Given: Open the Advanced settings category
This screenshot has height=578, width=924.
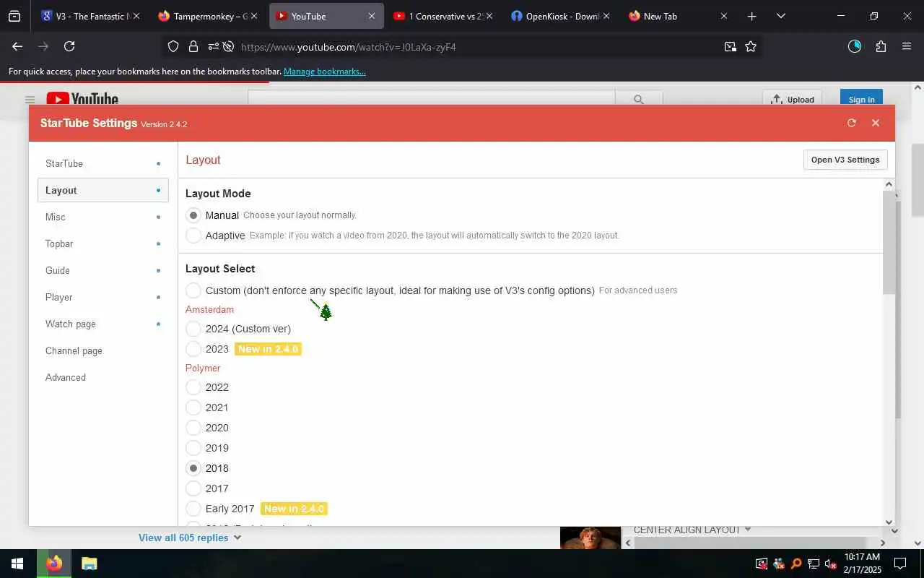Looking at the screenshot, I should coord(103,377).
